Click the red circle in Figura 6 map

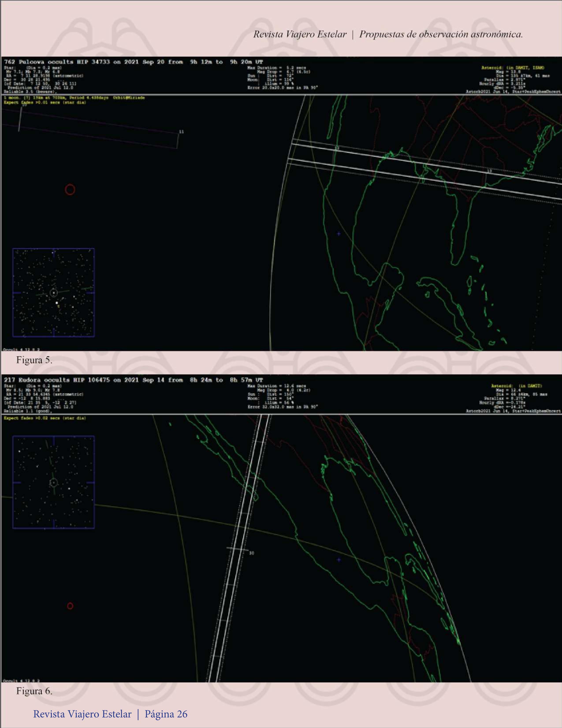(x=70, y=606)
